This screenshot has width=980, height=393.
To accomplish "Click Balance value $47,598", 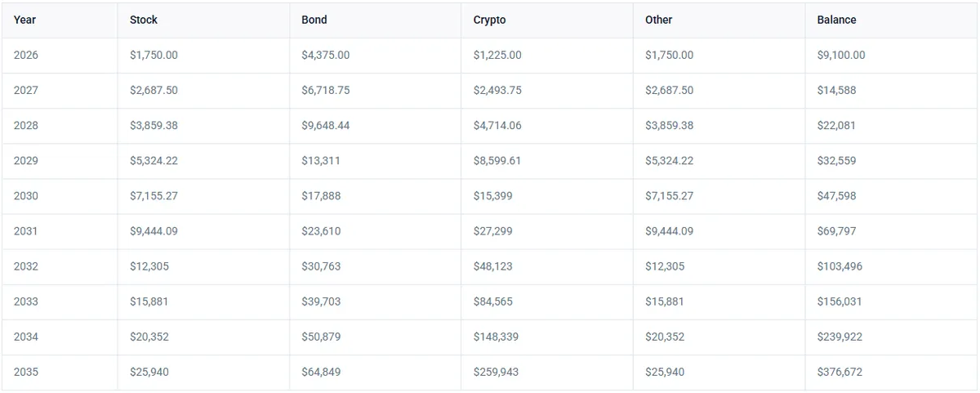I will pyautogui.click(x=836, y=195).
